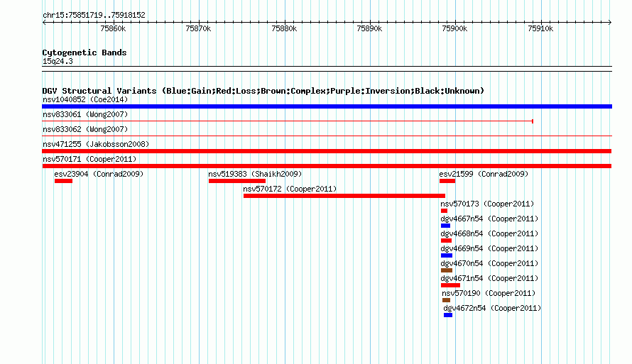Open the nsv833062 (Wong2007) label
Screen dimensions: 632x364
click(x=85, y=129)
